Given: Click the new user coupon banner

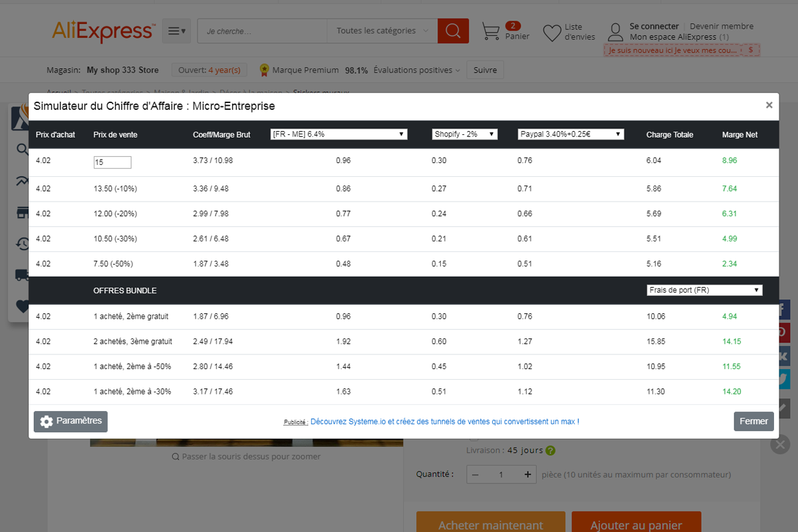Looking at the screenshot, I should (682, 50).
